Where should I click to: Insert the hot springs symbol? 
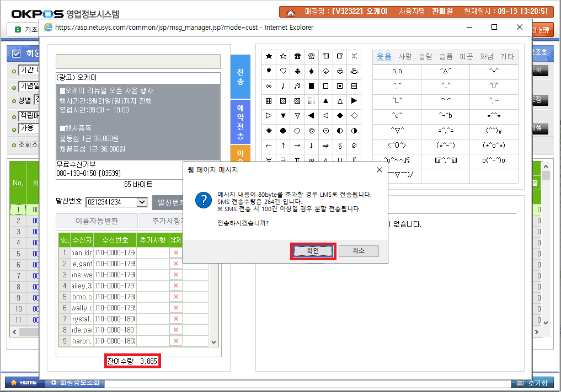[x=354, y=71]
